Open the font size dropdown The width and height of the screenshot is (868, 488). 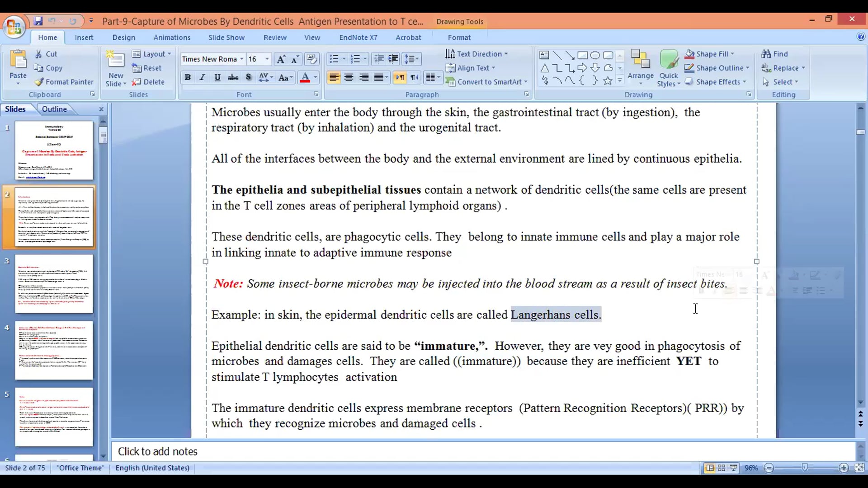[x=267, y=59]
